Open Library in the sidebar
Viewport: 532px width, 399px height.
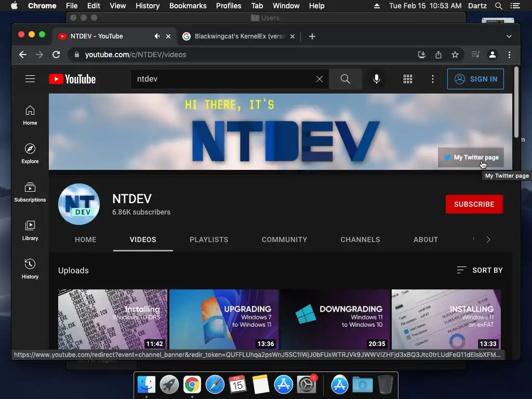[x=30, y=231]
